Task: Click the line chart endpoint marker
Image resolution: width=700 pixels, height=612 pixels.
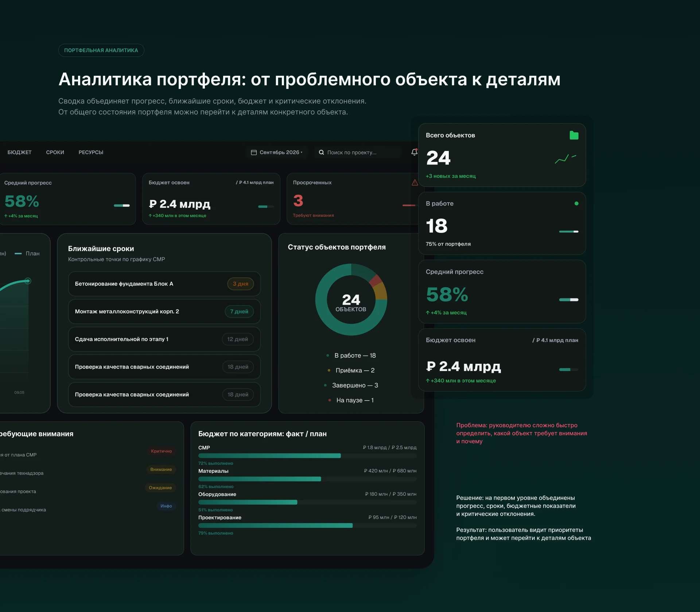Action: [28, 281]
